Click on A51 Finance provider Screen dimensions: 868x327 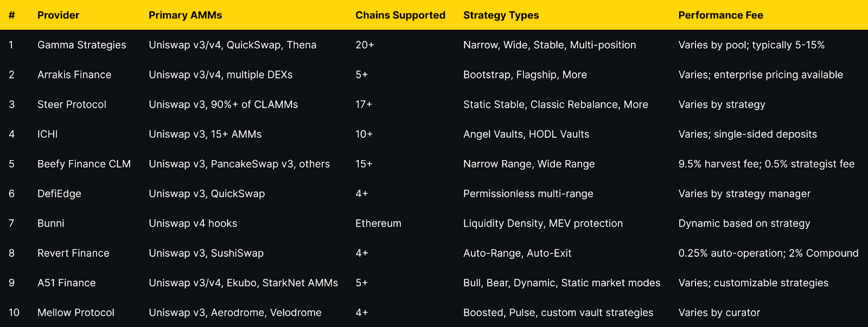point(66,283)
